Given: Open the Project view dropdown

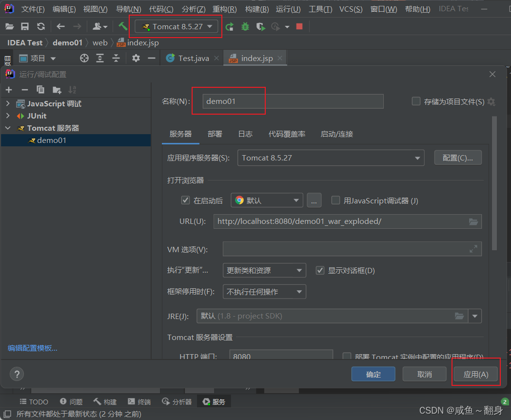Looking at the screenshot, I should (x=38, y=59).
